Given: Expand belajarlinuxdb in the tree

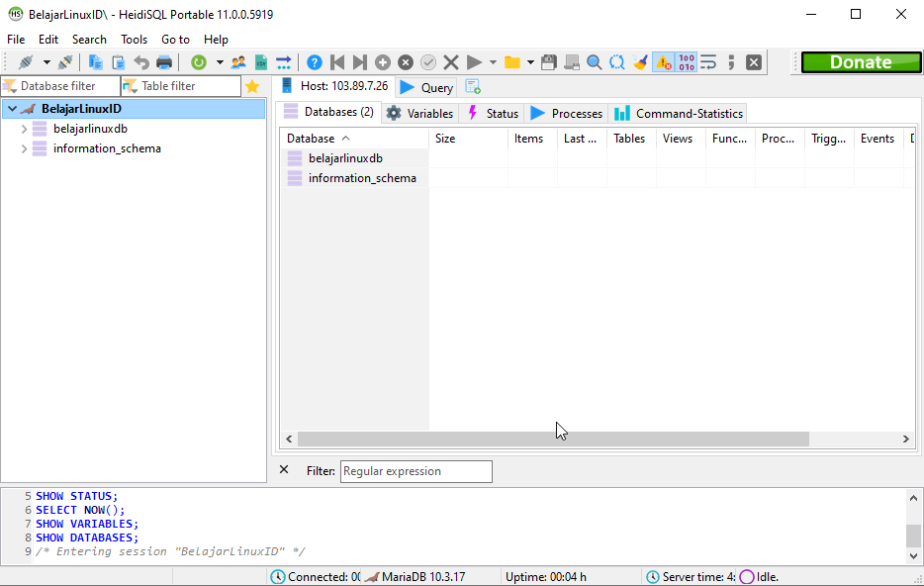Looking at the screenshot, I should (x=24, y=129).
